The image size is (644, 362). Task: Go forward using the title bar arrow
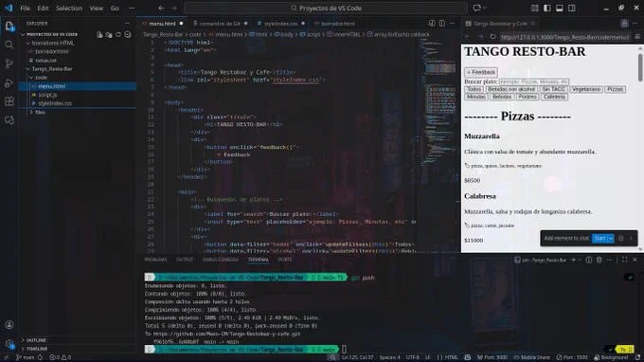(173, 8)
